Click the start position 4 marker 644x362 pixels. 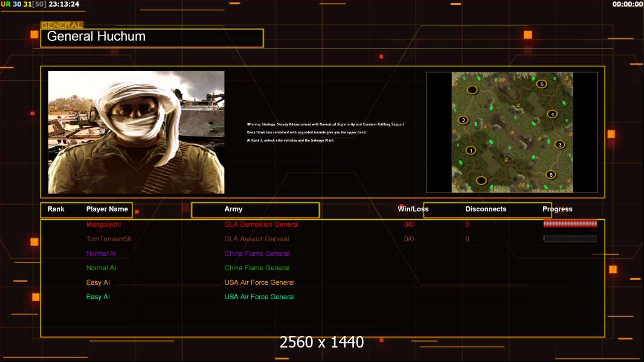pos(552,114)
